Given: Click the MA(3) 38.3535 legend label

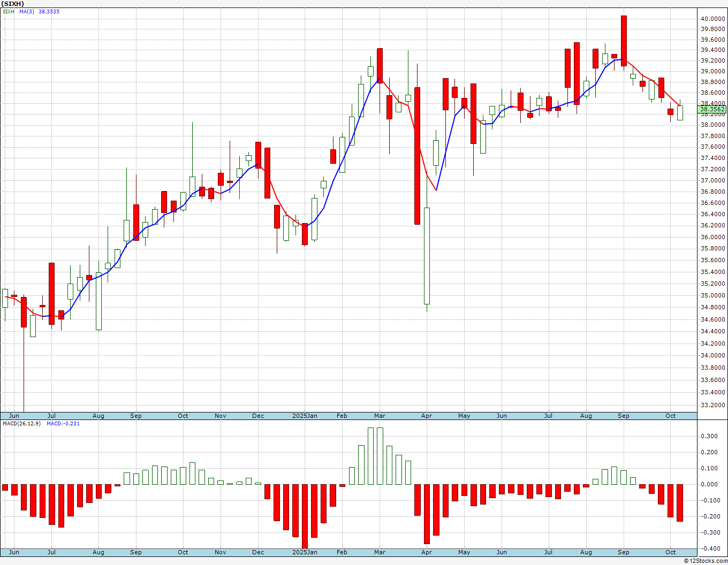Looking at the screenshot, I should click(40, 11).
